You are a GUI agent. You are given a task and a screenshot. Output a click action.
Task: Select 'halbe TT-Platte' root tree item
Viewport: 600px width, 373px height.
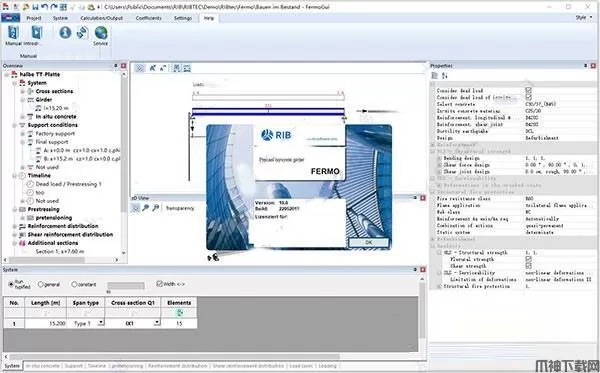(x=39, y=74)
